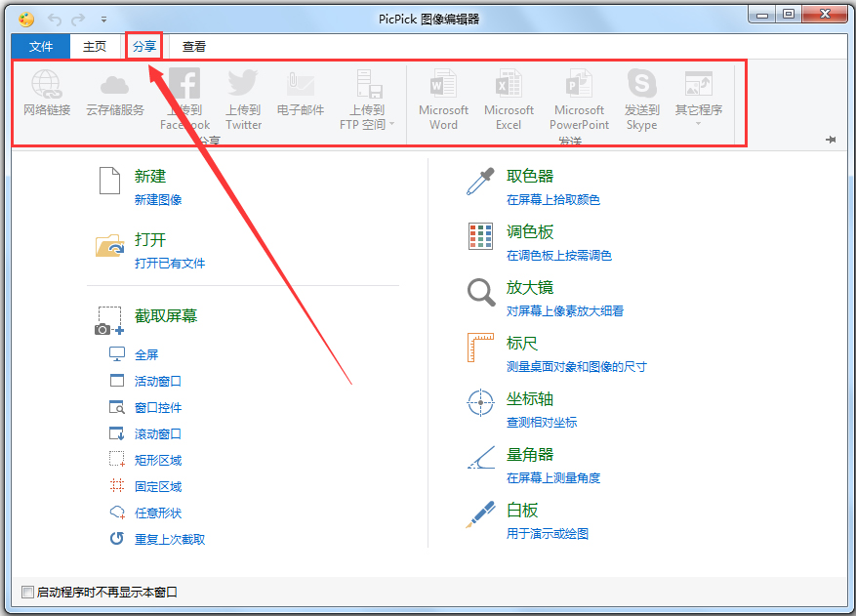Pin the ribbon with pushpin icon
856x616 pixels.
(x=831, y=140)
